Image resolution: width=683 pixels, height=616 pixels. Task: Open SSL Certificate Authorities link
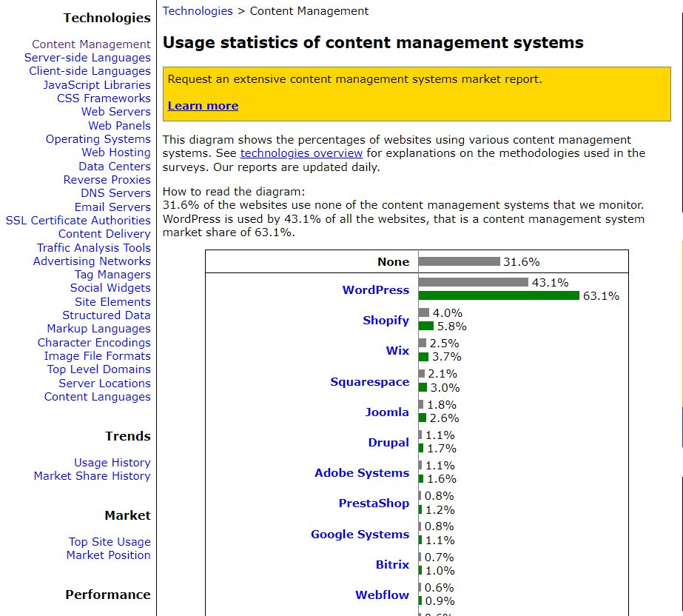[x=78, y=221]
